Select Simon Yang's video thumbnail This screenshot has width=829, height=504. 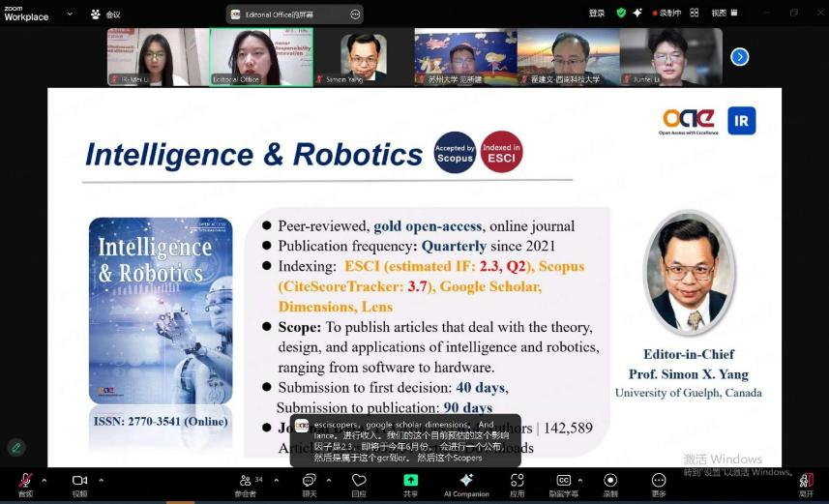pyautogui.click(x=364, y=57)
